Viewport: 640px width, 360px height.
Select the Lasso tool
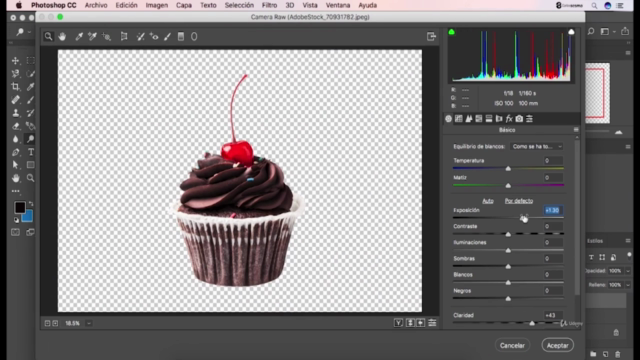point(16,74)
